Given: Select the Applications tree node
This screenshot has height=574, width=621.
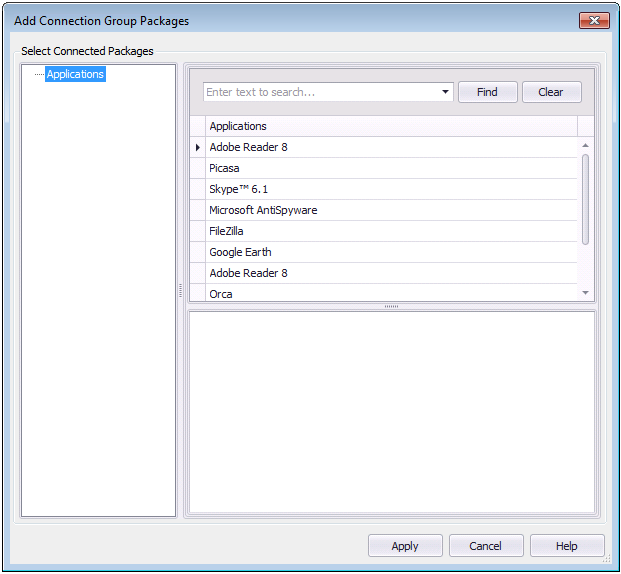Looking at the screenshot, I should pos(75,74).
